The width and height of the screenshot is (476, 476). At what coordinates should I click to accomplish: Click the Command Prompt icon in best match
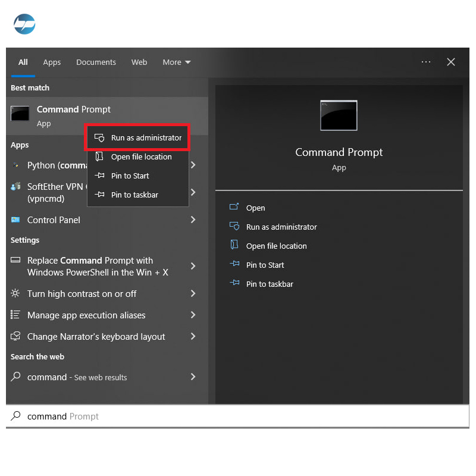20,113
